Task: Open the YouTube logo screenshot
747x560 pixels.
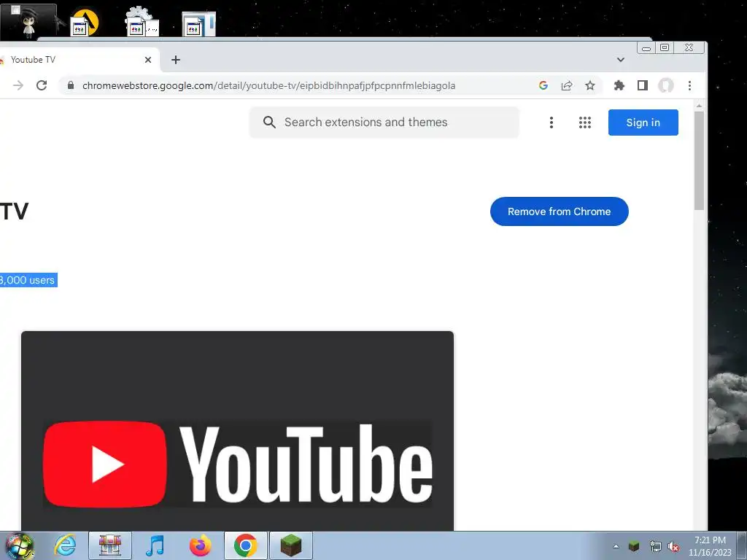Action: [x=237, y=431]
